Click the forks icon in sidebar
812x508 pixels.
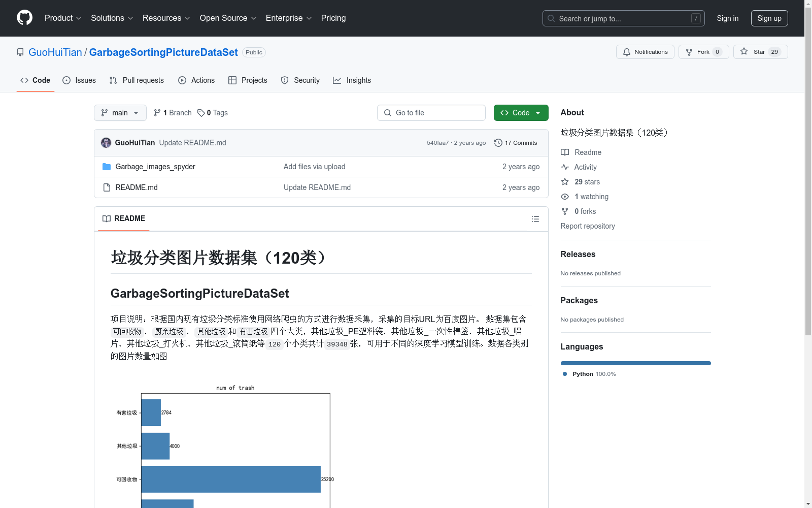pos(564,211)
